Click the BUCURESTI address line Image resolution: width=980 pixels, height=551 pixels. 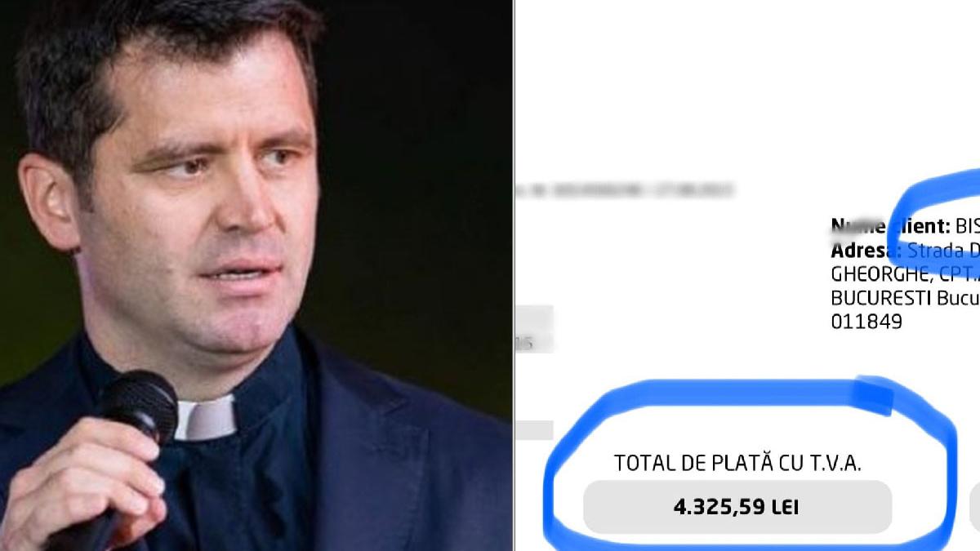click(x=905, y=297)
